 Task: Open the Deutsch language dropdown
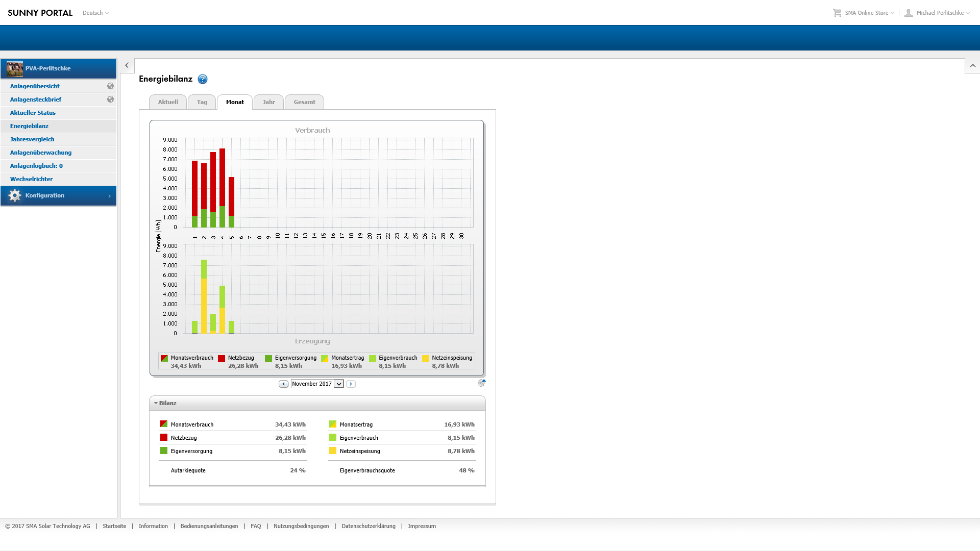(x=95, y=13)
